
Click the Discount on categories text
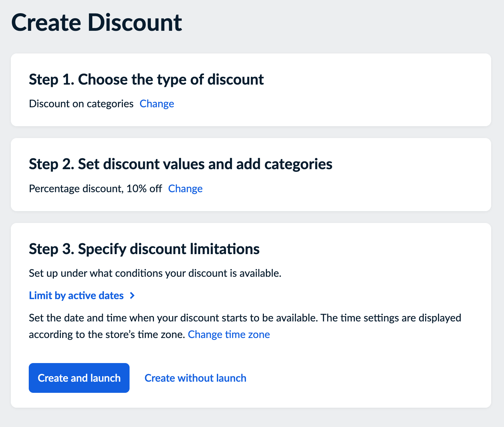[81, 104]
